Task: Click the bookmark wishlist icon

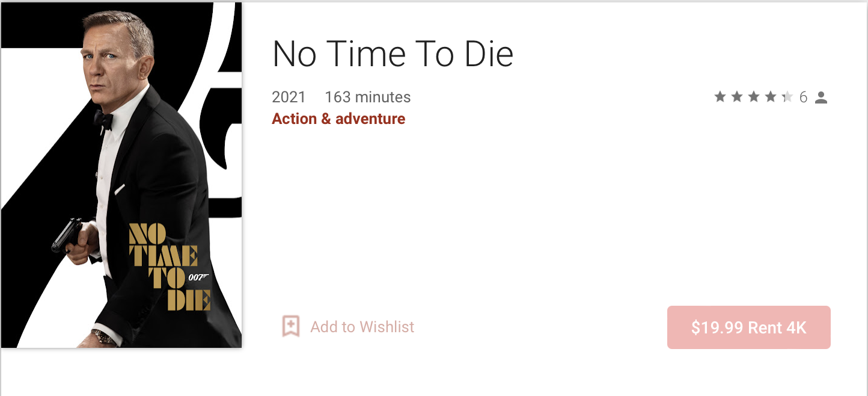Action: coord(291,327)
